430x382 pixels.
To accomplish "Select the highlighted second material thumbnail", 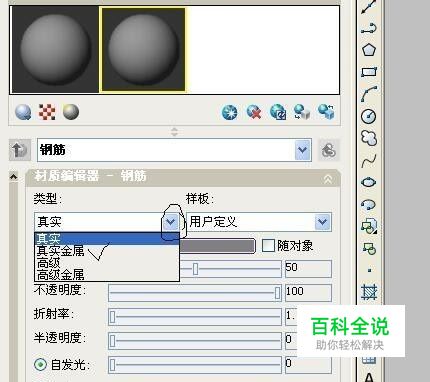I will (143, 50).
